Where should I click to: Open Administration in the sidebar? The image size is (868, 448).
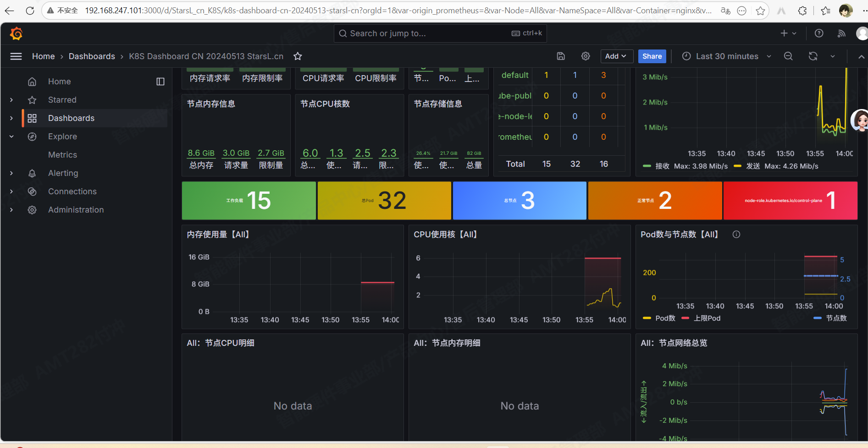(x=76, y=210)
